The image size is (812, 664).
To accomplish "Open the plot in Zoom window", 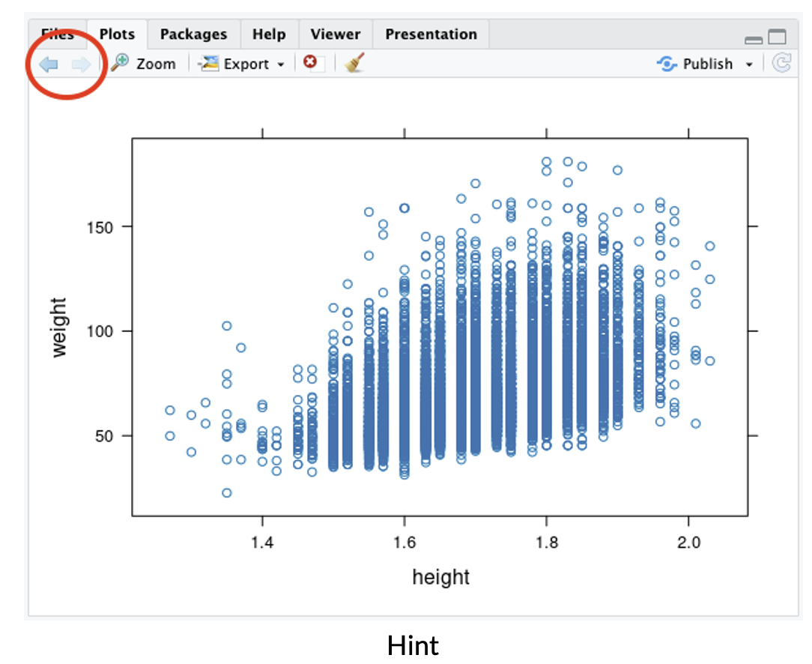I will [x=143, y=64].
